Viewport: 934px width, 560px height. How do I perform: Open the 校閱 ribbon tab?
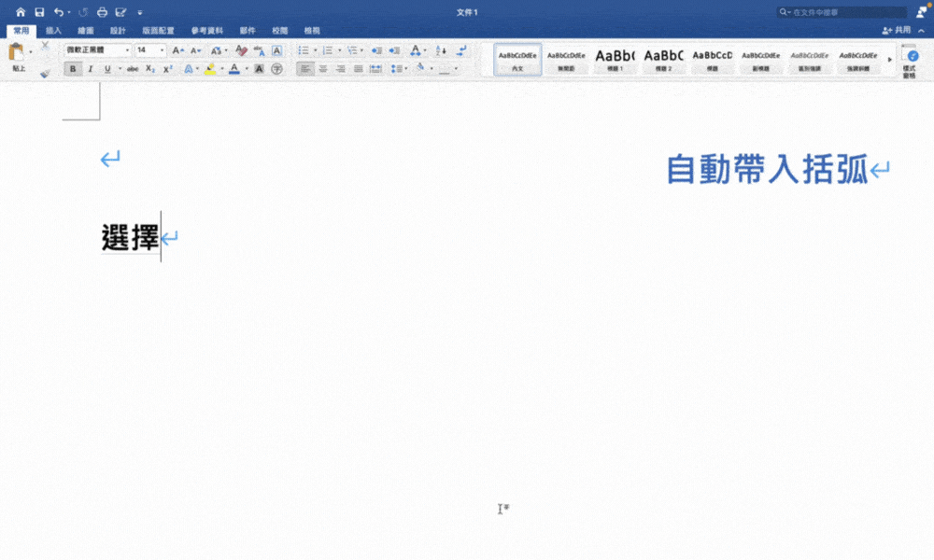click(280, 31)
